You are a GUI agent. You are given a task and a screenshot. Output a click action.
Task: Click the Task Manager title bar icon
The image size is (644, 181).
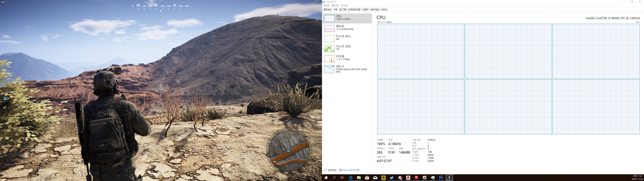coord(324,2)
